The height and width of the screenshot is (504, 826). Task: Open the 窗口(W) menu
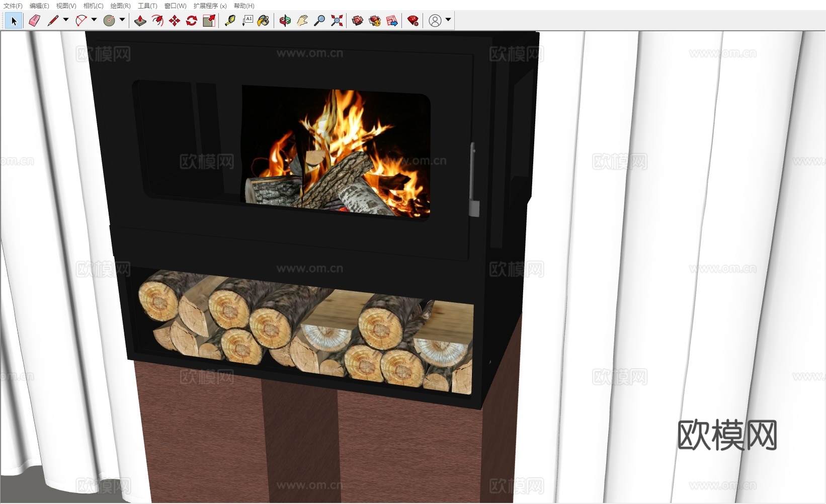pos(175,6)
